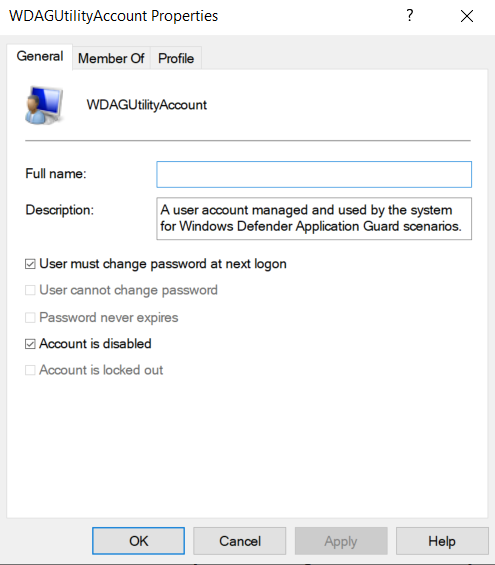
Task: Click the 'Full name:' label
Action: tap(56, 174)
